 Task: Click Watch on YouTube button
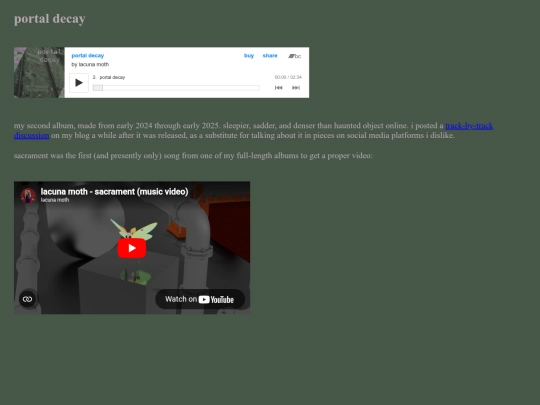200,299
